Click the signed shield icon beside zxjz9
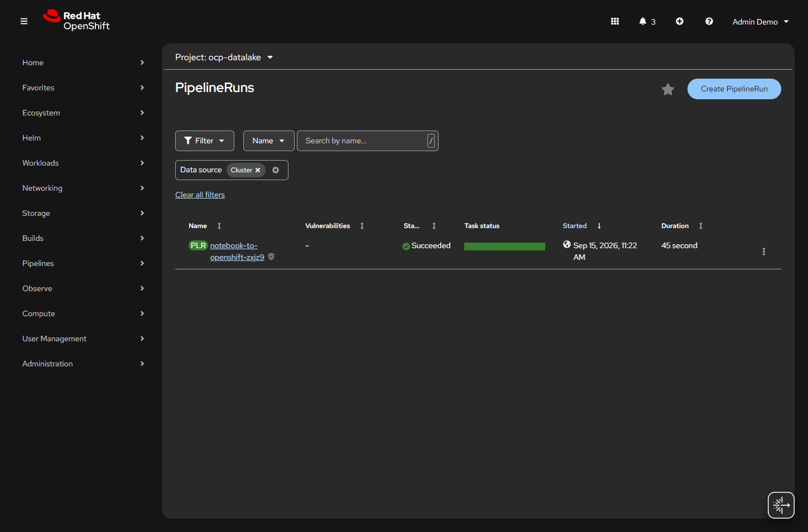 click(271, 257)
